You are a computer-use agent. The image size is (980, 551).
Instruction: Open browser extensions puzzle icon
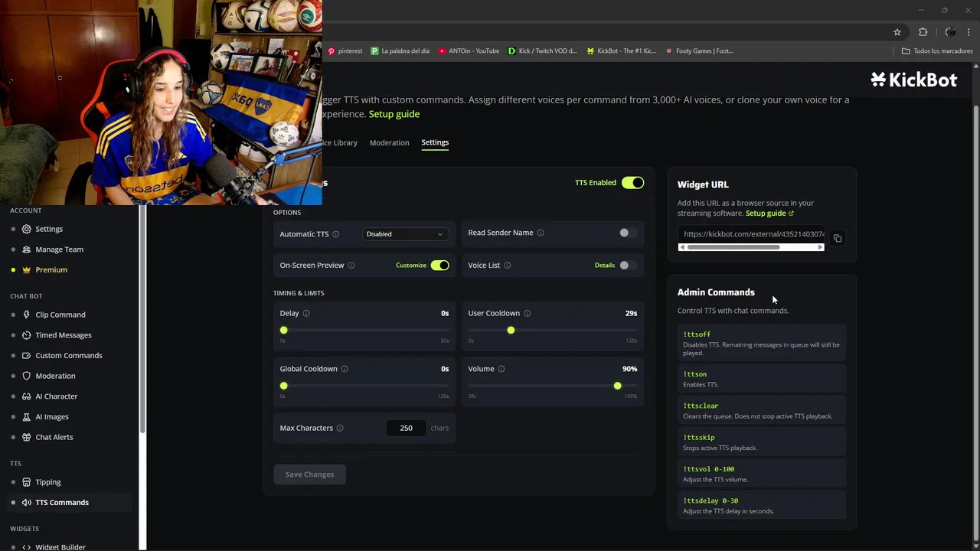(923, 32)
